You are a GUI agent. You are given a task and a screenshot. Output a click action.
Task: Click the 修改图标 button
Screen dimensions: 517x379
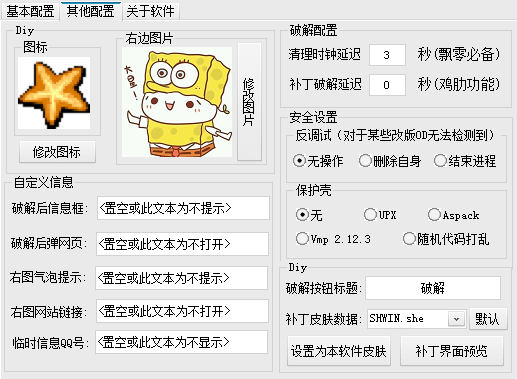pos(57,152)
